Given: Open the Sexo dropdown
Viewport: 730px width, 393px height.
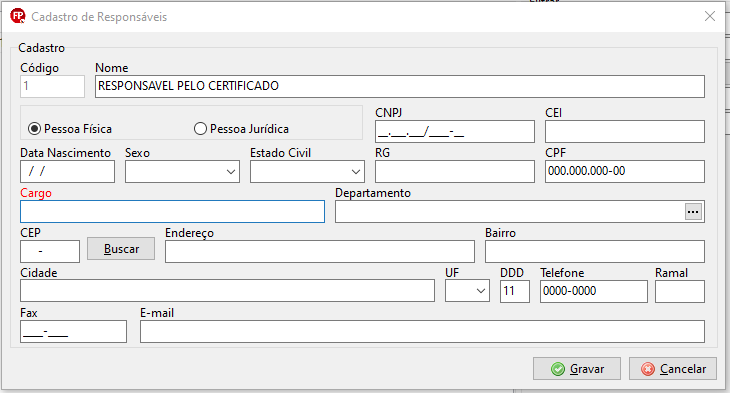Looking at the screenshot, I should tap(182, 172).
